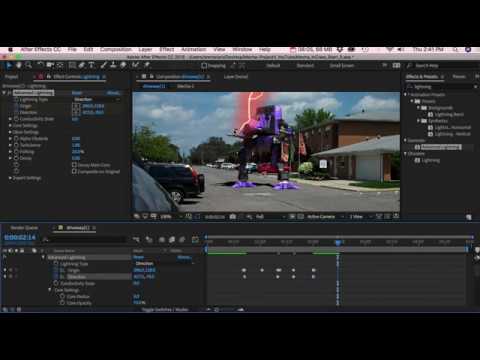Choose the Small Screen workspace

(x=342, y=66)
